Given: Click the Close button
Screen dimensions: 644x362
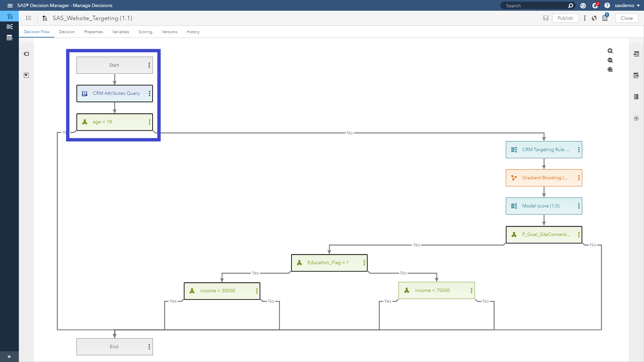Looking at the screenshot, I should 627,18.
